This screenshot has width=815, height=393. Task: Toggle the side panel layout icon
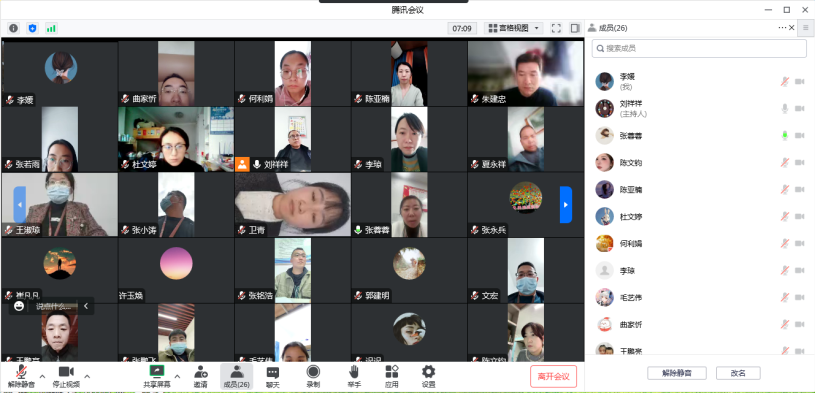click(x=575, y=28)
